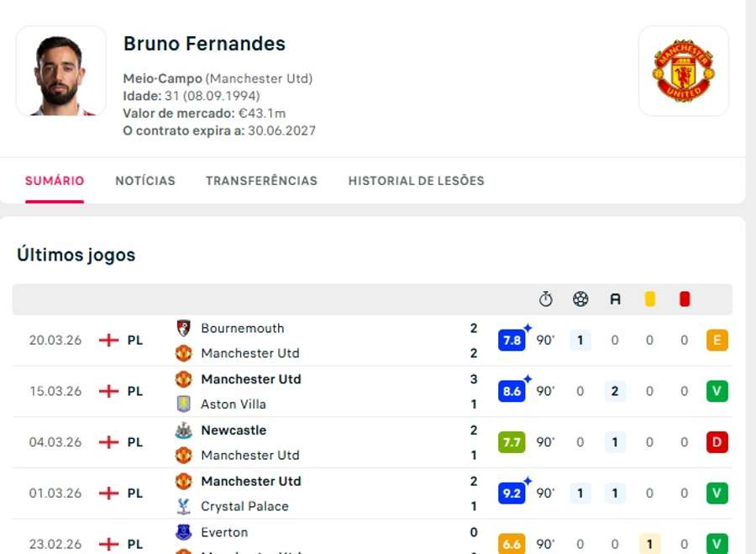Image resolution: width=756 pixels, height=554 pixels.
Task: Click the football goals column header icon
Action: pyautogui.click(x=580, y=298)
